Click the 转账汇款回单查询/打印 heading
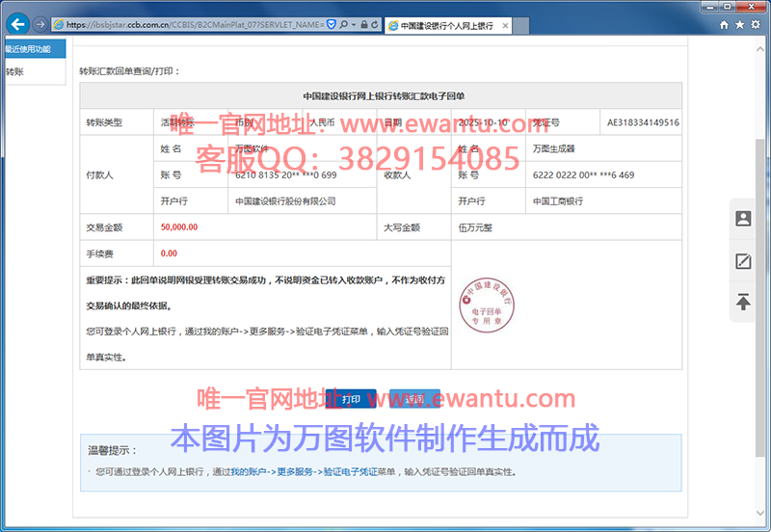 (129, 71)
